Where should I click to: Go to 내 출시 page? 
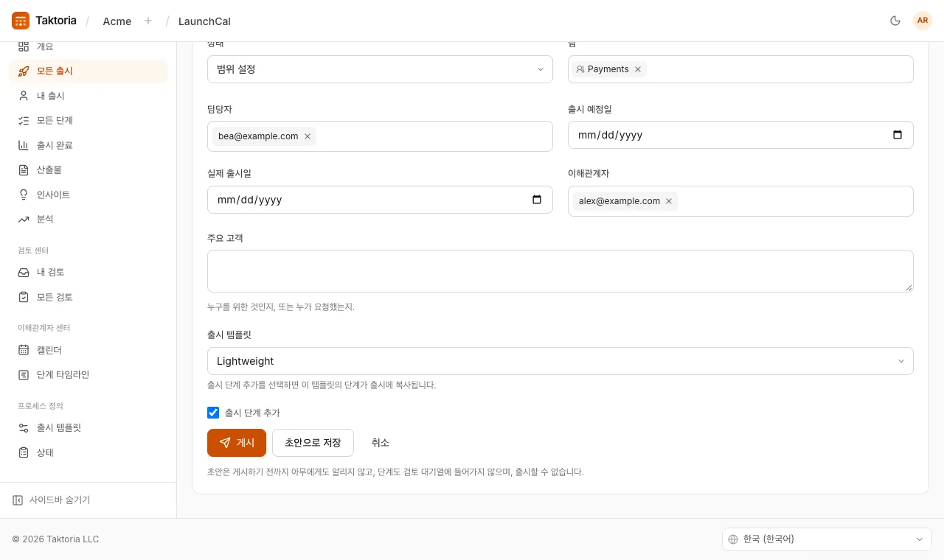click(88, 96)
